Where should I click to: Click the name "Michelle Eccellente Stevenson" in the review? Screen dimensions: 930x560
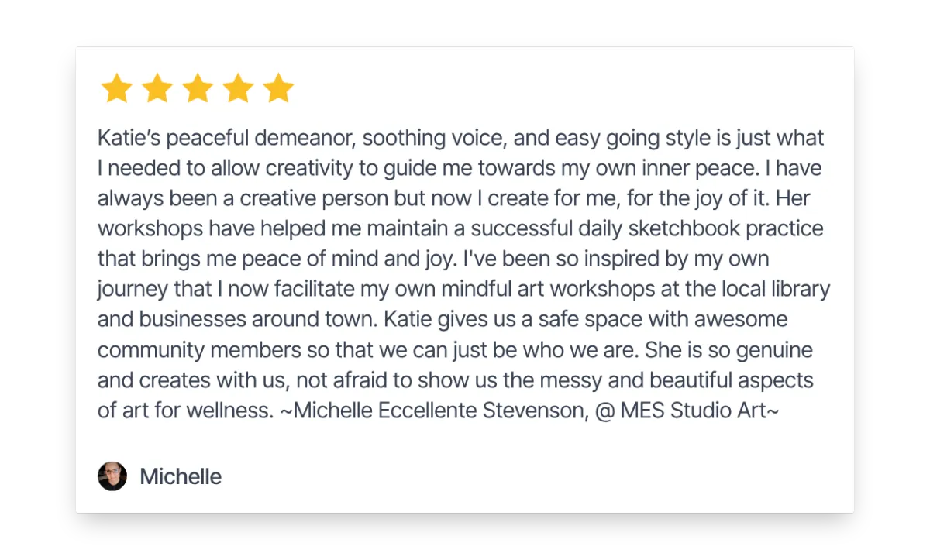click(x=439, y=411)
